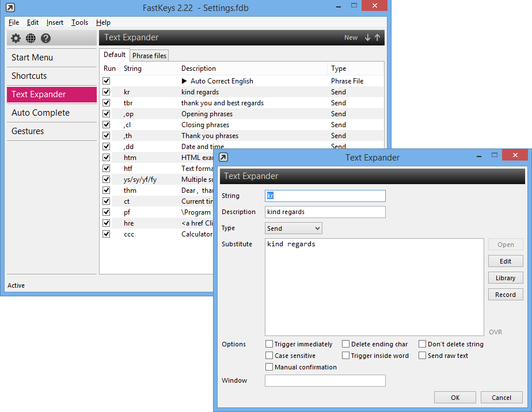The image size is (532, 412).
Task: Enable Send raw text option
Action: tap(443, 356)
